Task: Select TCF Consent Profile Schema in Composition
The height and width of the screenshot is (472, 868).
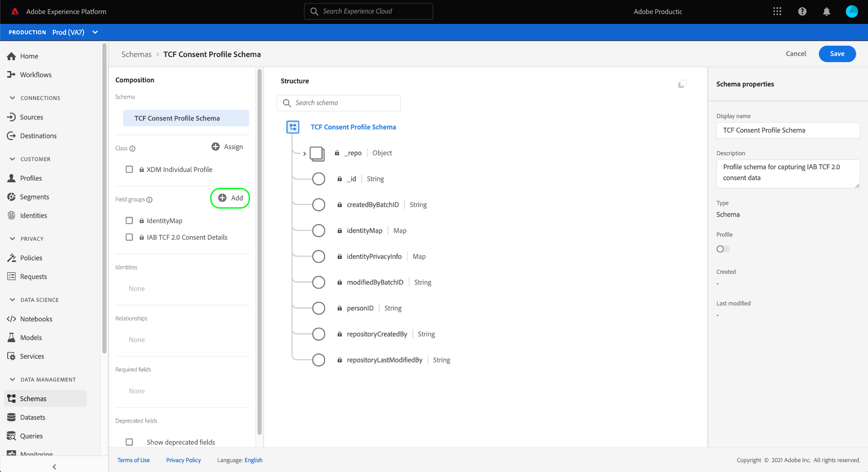Action: tap(186, 118)
